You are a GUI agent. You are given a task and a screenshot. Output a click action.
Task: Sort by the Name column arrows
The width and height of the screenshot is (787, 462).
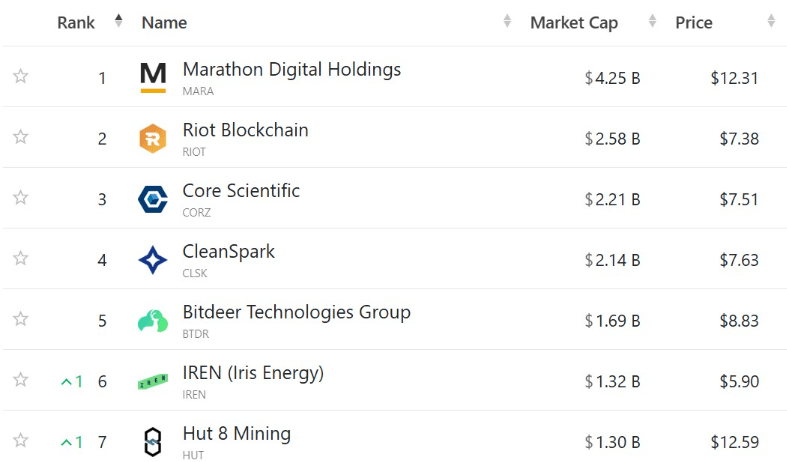(x=507, y=21)
